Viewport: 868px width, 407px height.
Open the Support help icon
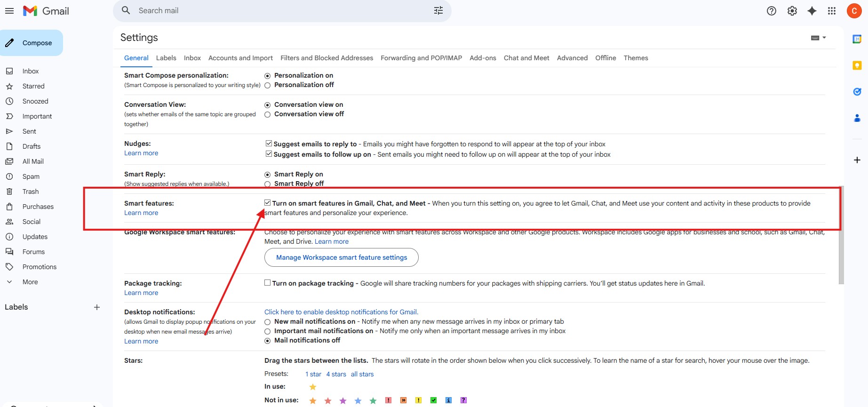(x=772, y=11)
